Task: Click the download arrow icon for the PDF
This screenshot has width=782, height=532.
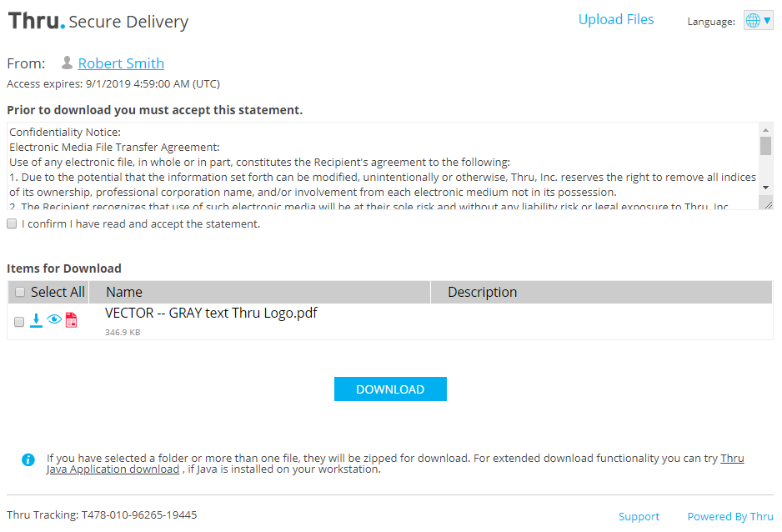Action: tap(36, 320)
